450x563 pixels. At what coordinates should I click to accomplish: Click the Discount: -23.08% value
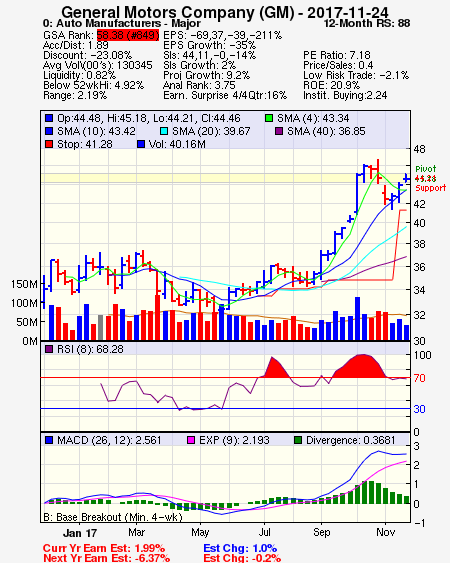pos(87,55)
